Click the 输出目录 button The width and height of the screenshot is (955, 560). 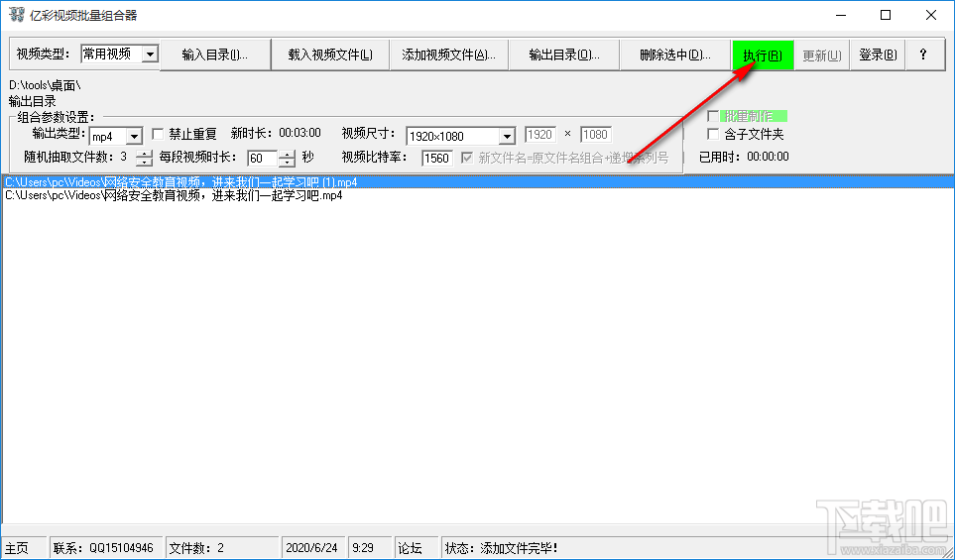coord(564,55)
